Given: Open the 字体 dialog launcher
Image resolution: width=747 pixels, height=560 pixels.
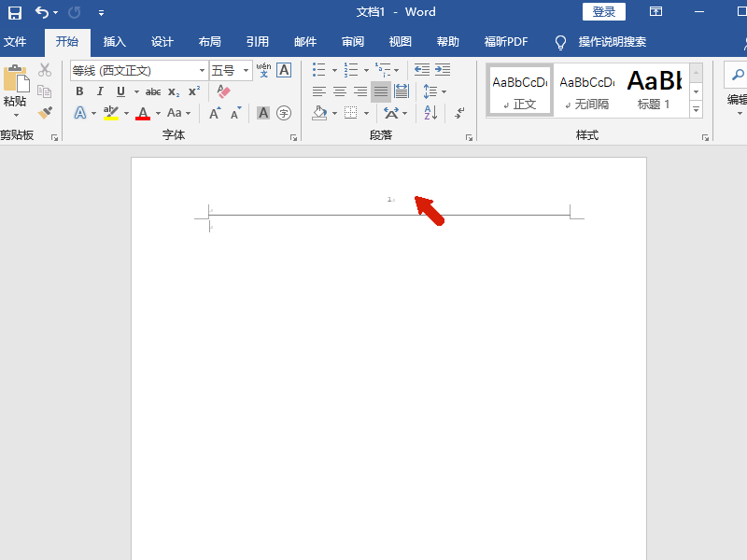Looking at the screenshot, I should coord(293,137).
